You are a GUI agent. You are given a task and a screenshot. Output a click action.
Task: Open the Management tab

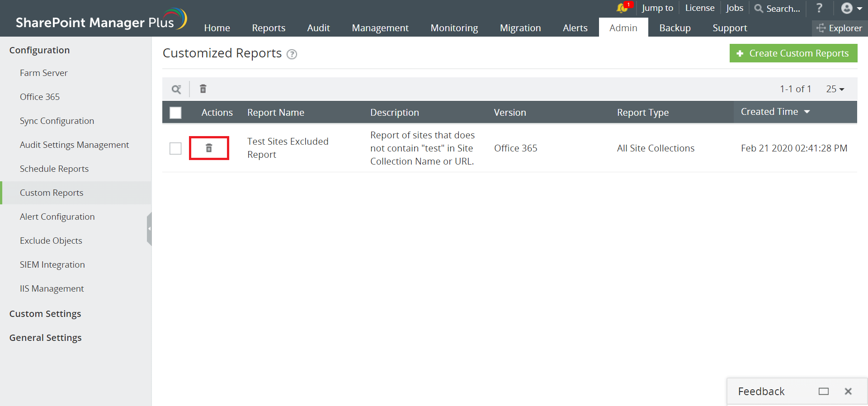pos(380,28)
